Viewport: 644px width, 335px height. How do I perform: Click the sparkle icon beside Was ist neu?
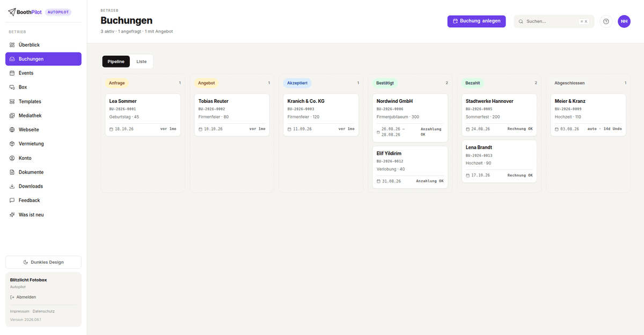12,214
